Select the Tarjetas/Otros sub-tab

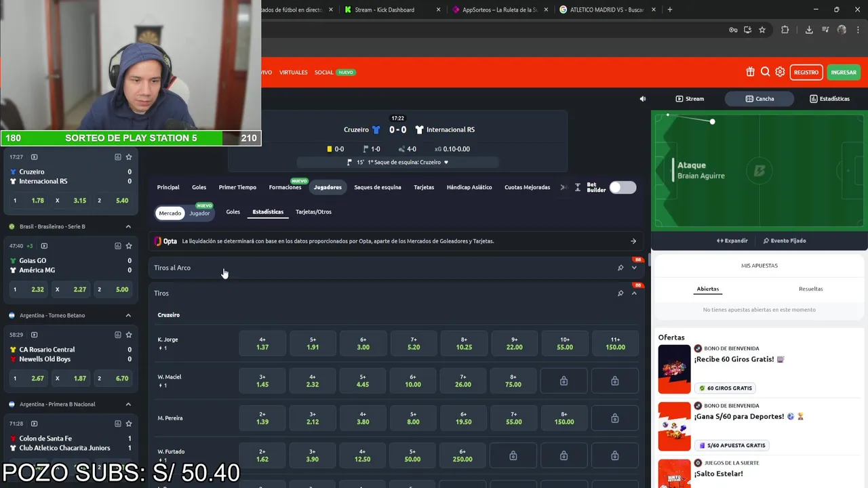tap(313, 211)
